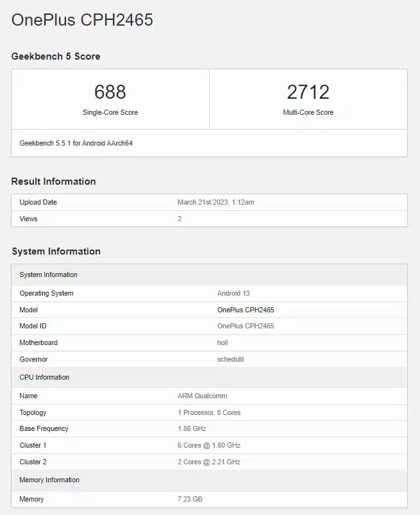Click the Topology label
Image resolution: width=420 pixels, height=515 pixels.
point(33,412)
